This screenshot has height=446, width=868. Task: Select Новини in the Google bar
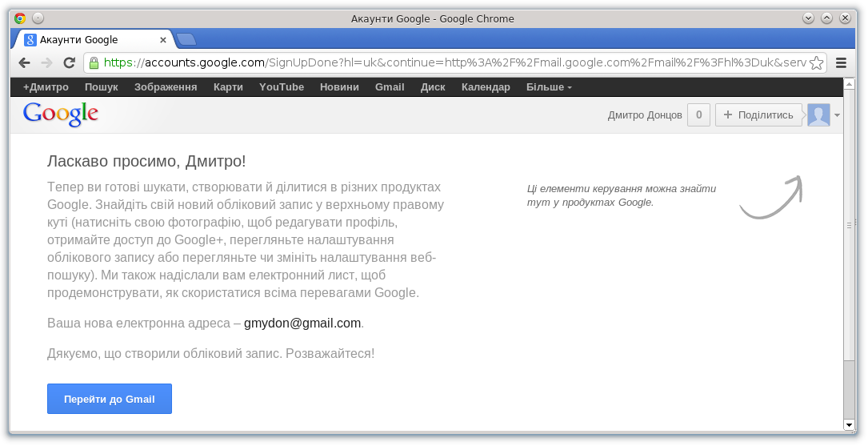click(x=339, y=87)
